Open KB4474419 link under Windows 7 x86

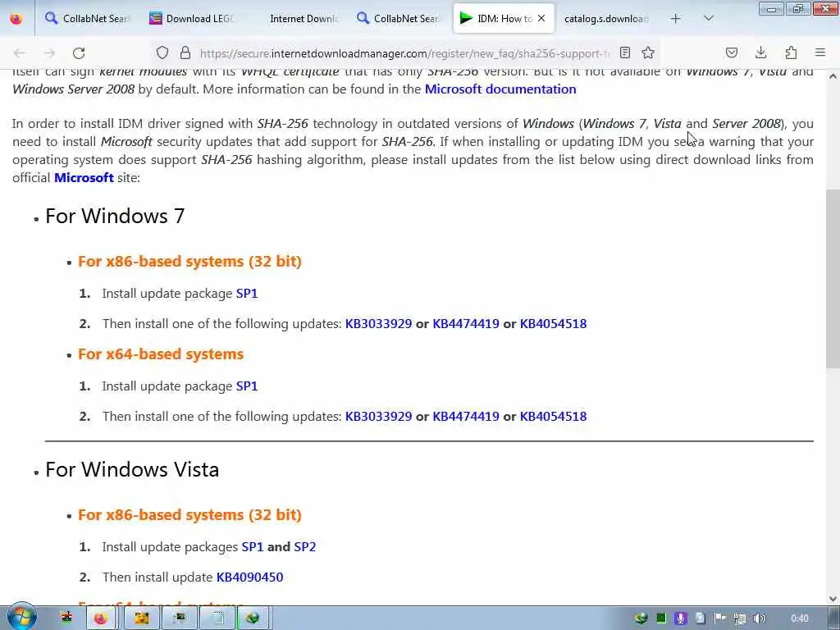coord(466,323)
